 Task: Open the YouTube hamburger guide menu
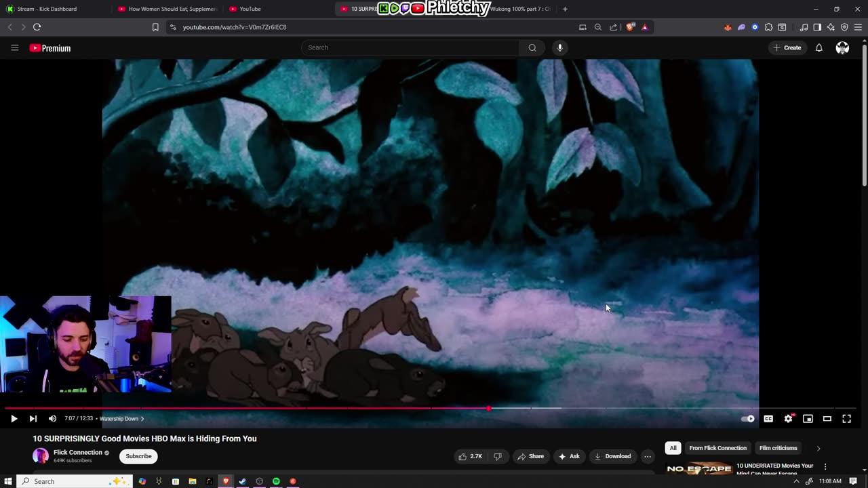(14, 47)
